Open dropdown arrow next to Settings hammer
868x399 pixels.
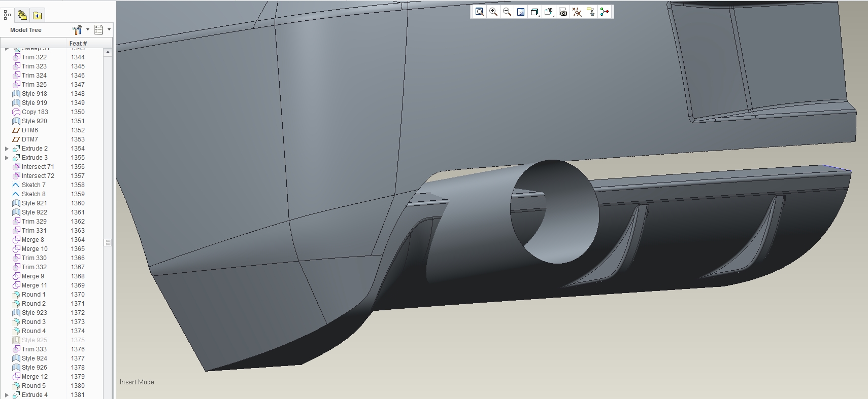[x=88, y=30]
